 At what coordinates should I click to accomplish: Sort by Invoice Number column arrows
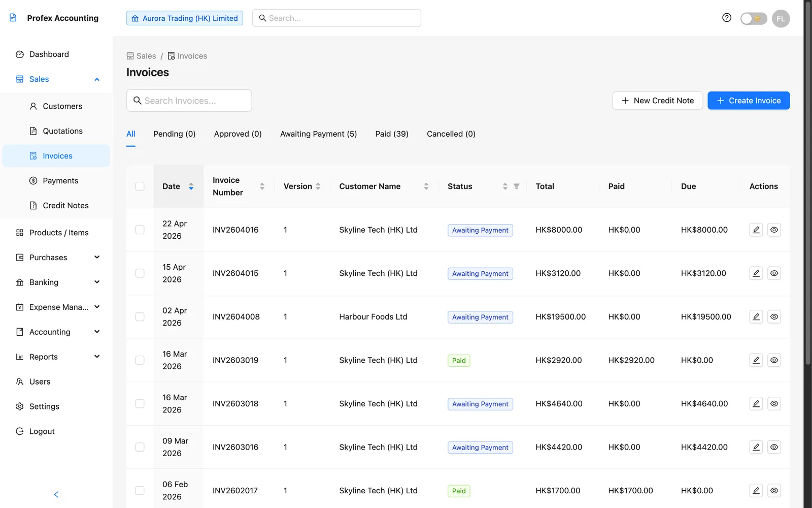tap(262, 186)
